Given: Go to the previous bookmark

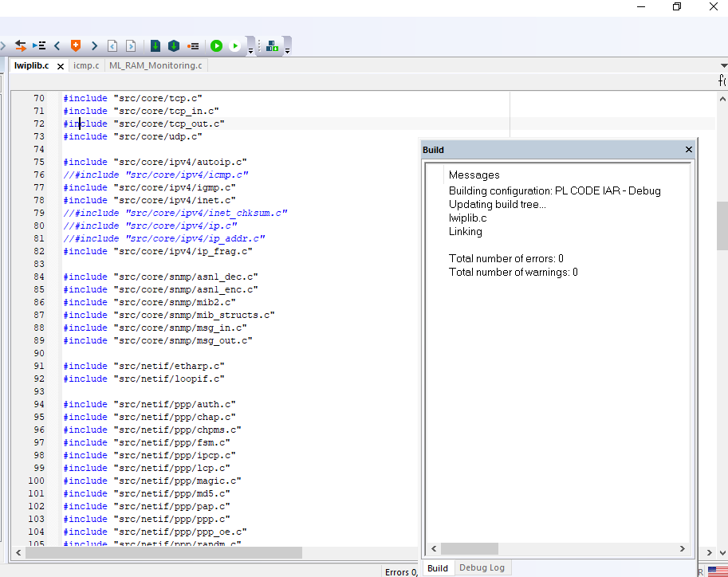Looking at the screenshot, I should tap(57, 45).
